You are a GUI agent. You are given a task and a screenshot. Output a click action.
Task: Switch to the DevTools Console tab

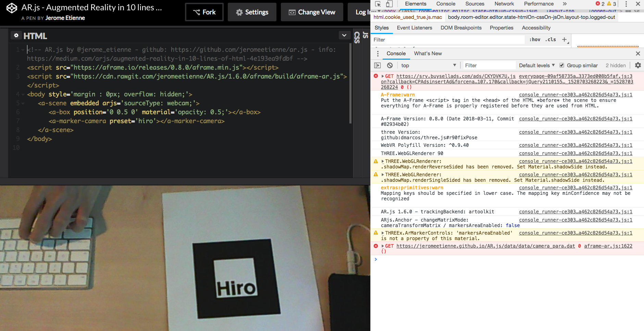446,4
